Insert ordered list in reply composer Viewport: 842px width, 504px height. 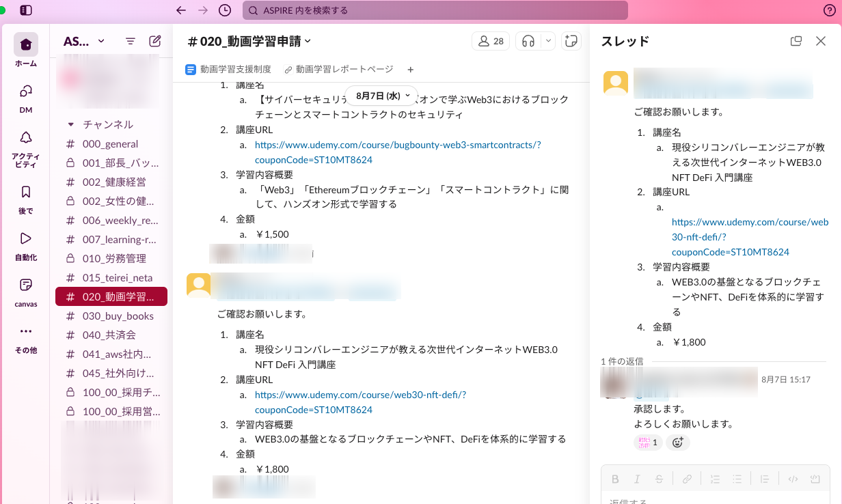pyautogui.click(x=715, y=479)
